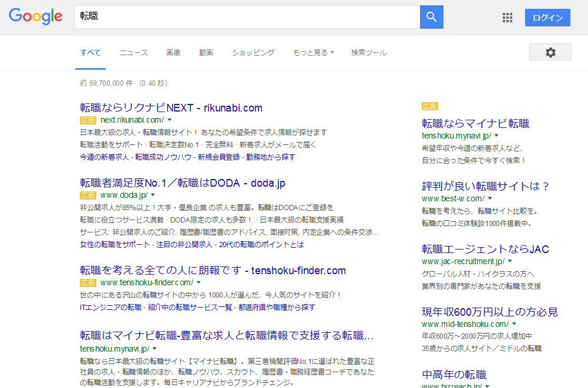This screenshot has height=388, width=588.
Task: Click the ログイン button
Action: tap(547, 18)
